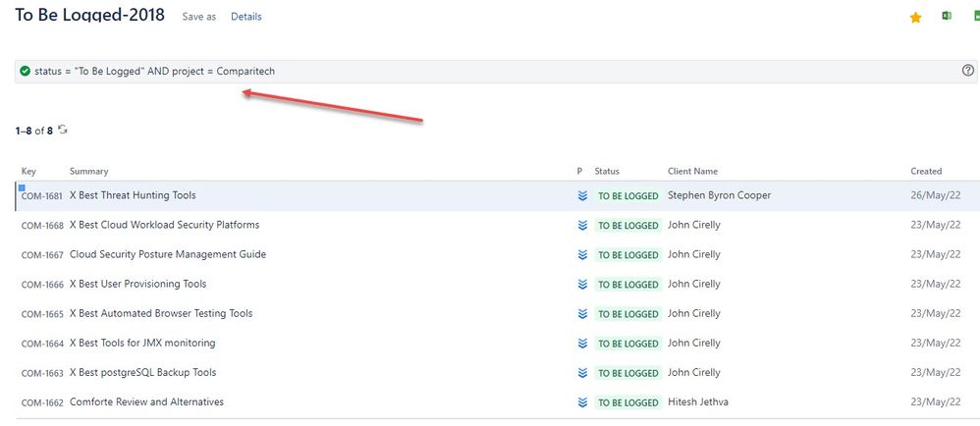Open the JQL syntax help question mark icon
The height and width of the screenshot is (426, 980).
click(967, 71)
